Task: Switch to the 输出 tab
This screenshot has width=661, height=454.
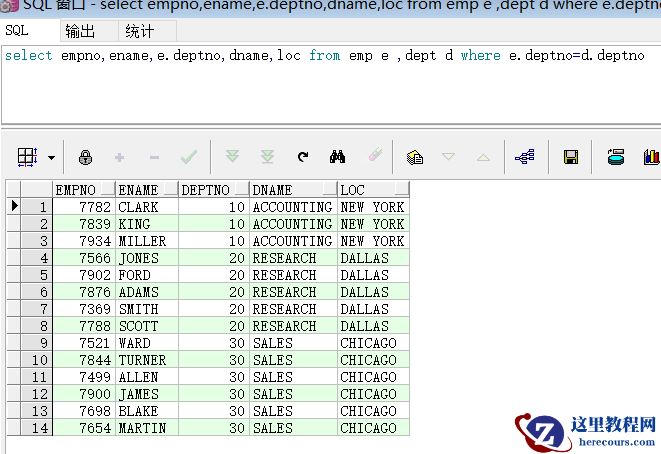Action: tap(81, 31)
